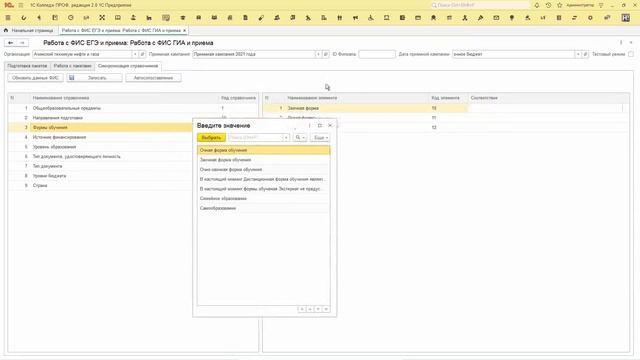Expand the Приемная кампания dropdown arrow
This screenshot has height=360, width=640.
318,54
